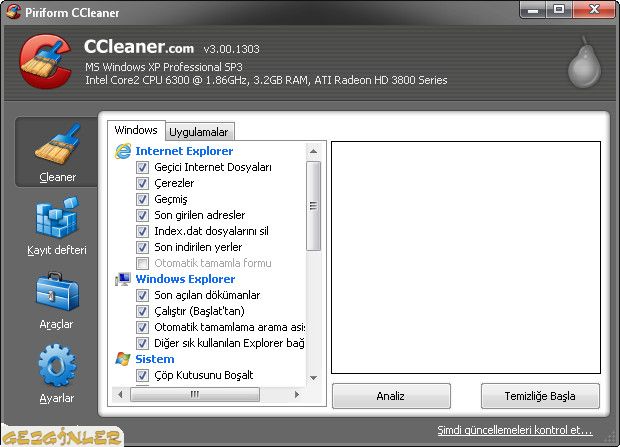620x447 pixels.
Task: Click the empty results output pane
Action: (466, 257)
